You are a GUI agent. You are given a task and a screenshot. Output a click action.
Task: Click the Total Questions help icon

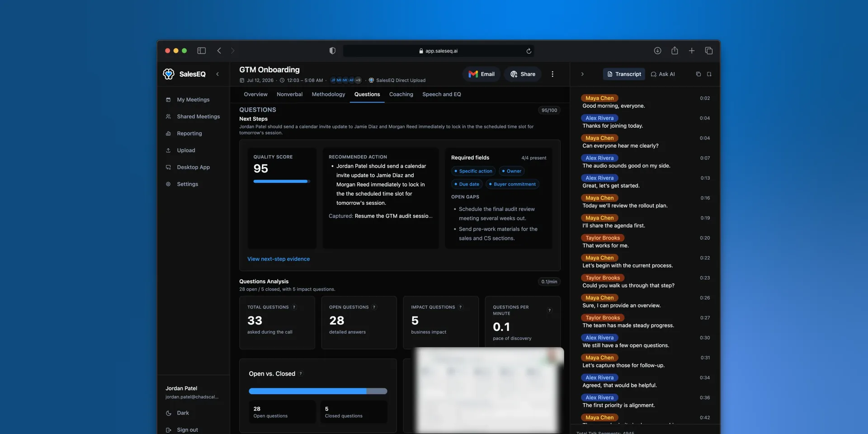[x=294, y=307]
